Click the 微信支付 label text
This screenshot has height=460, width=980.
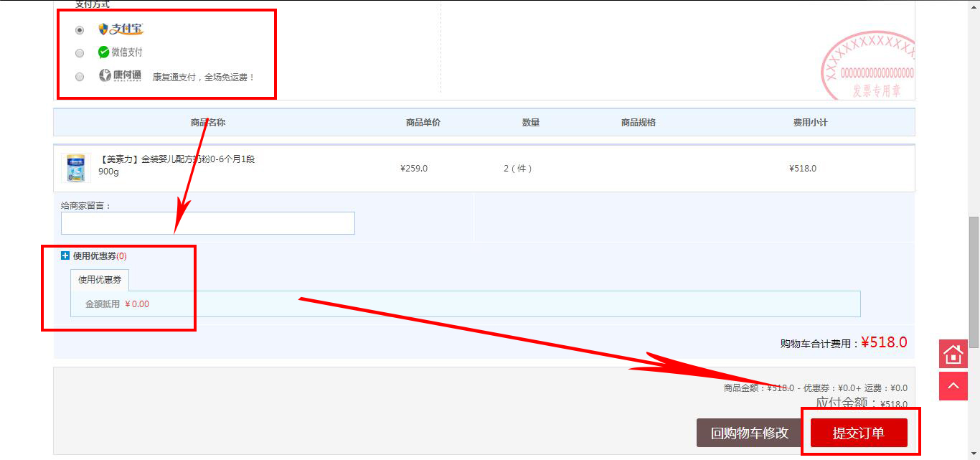(x=127, y=52)
